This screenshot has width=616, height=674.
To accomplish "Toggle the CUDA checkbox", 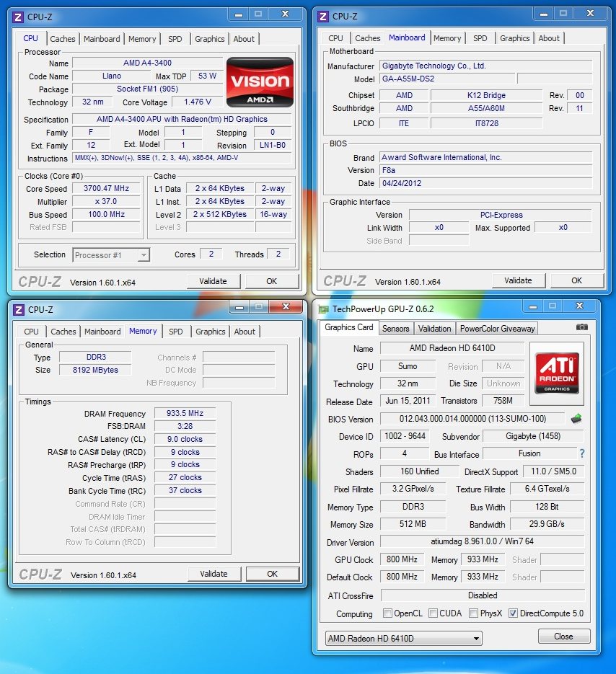I will pos(434,613).
